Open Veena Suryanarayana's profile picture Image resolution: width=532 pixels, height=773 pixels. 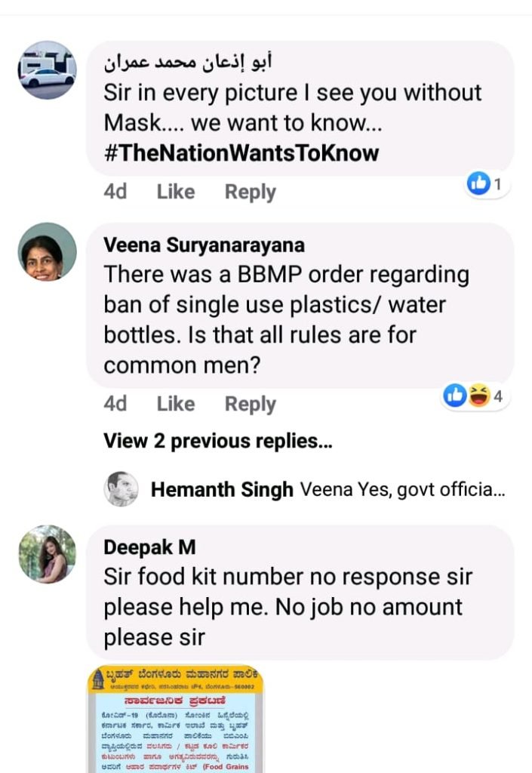(x=47, y=252)
